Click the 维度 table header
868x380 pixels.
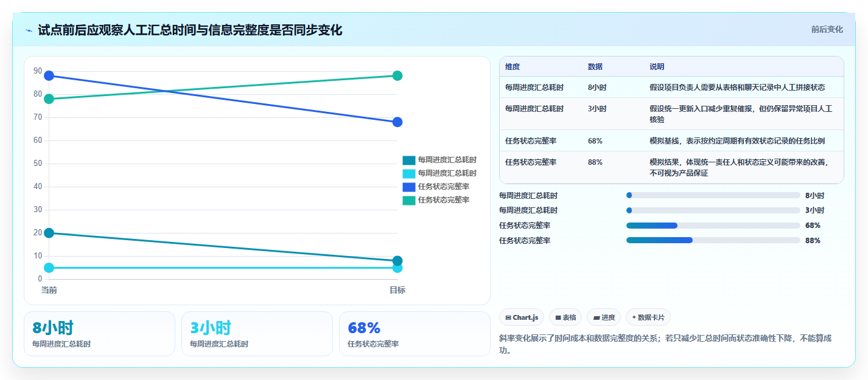tap(513, 67)
